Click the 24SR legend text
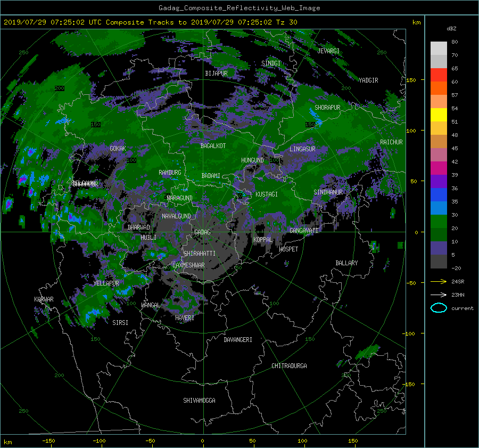This screenshot has width=479, height=448. [x=458, y=281]
